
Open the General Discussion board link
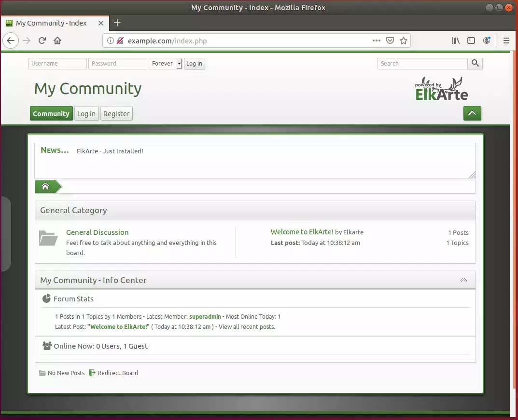click(97, 232)
